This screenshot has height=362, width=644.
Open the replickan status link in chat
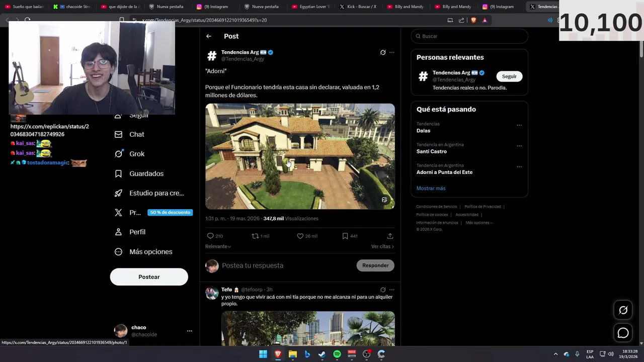[x=49, y=130]
